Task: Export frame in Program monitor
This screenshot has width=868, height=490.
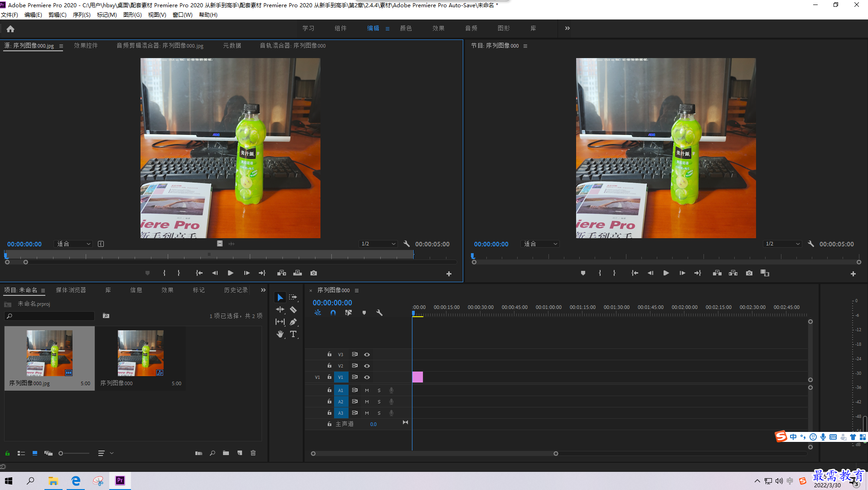Action: 749,273
